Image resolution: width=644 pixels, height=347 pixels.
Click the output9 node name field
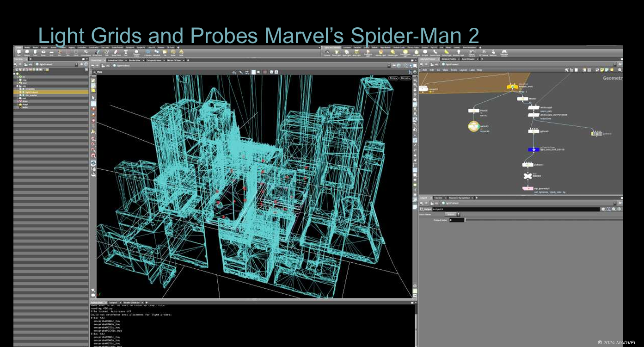516,209
